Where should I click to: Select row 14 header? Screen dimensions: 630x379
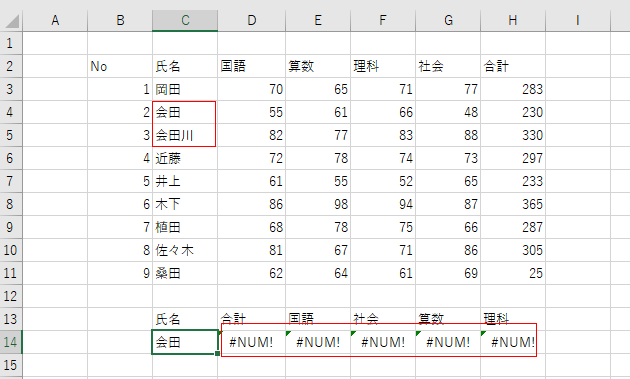pyautogui.click(x=11, y=342)
